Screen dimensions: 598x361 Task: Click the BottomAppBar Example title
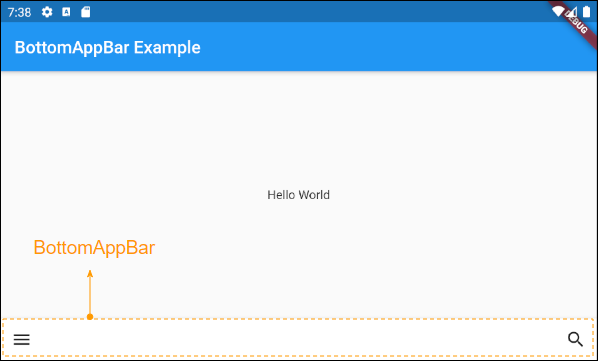(108, 48)
